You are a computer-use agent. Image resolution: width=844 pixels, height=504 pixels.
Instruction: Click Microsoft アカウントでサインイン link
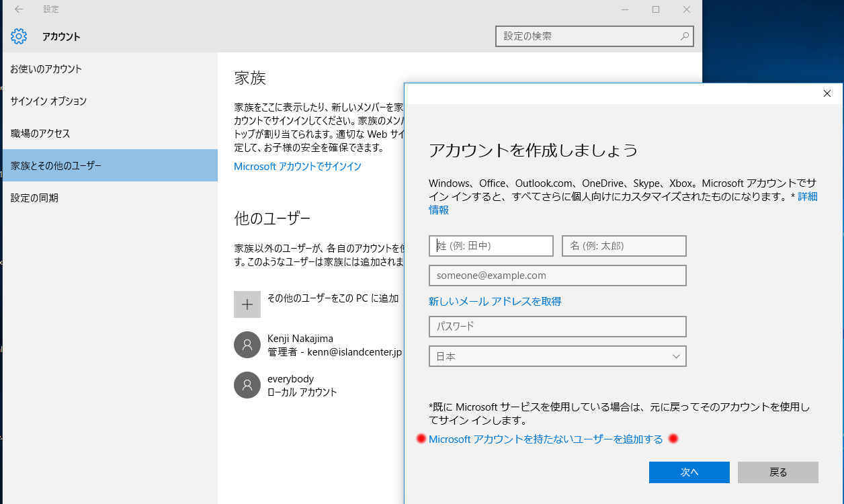298,166
